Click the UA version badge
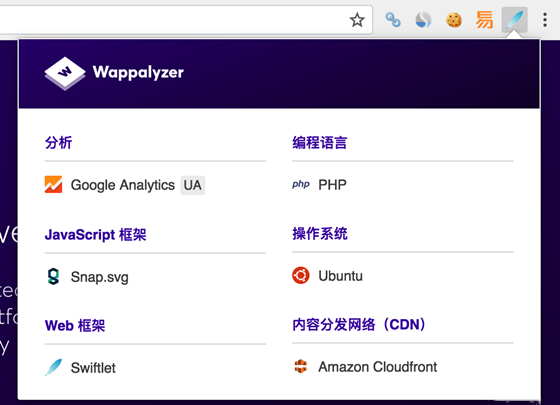This screenshot has width=560, height=405. click(192, 185)
